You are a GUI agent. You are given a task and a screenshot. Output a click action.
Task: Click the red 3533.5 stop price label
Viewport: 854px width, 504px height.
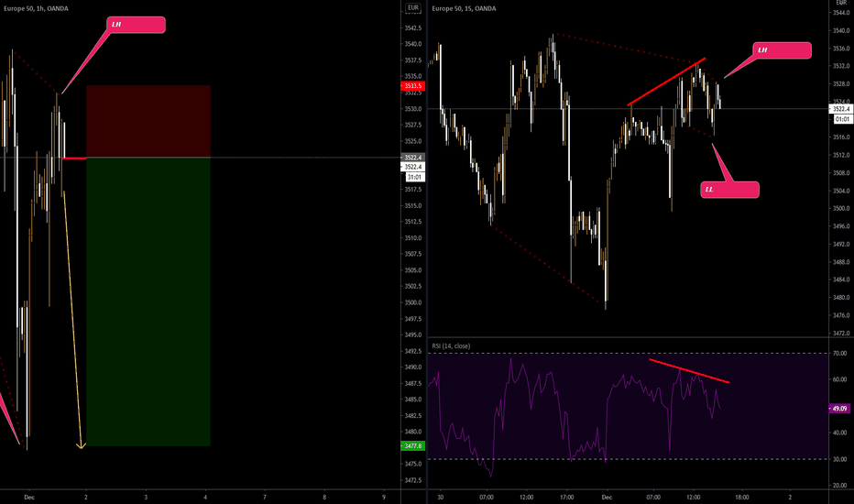click(413, 85)
